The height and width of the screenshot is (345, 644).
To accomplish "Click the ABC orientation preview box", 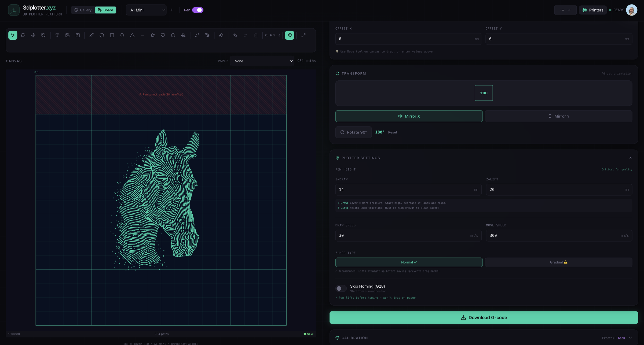I will 484,93.
